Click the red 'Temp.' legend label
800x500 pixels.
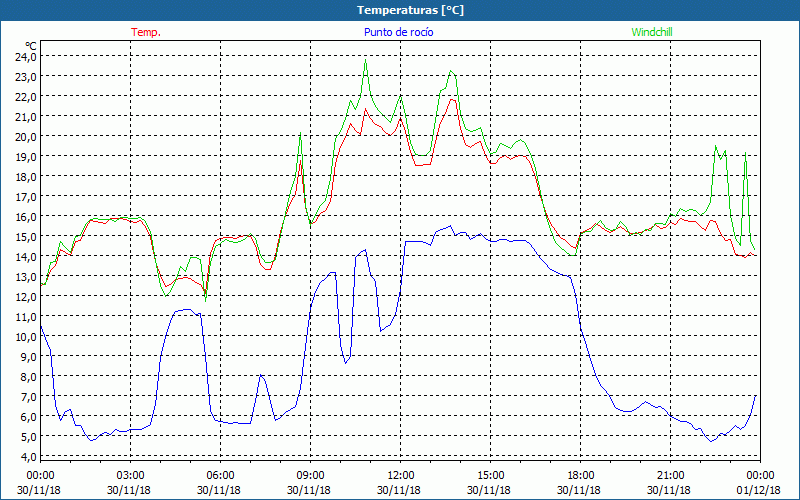click(146, 32)
